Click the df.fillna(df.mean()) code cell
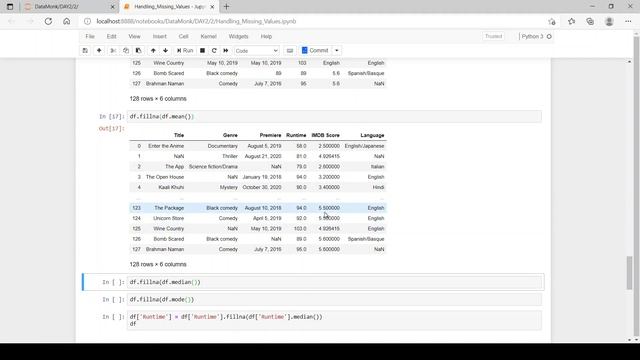 [334, 116]
